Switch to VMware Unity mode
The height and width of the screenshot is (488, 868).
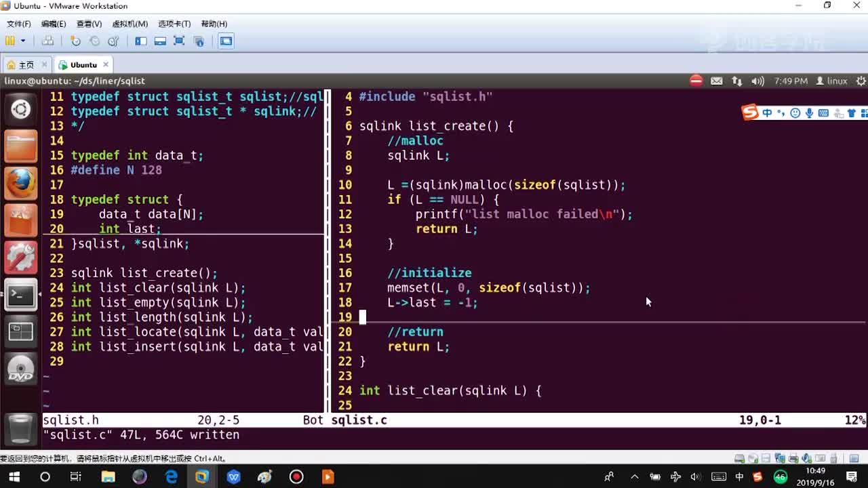click(199, 41)
